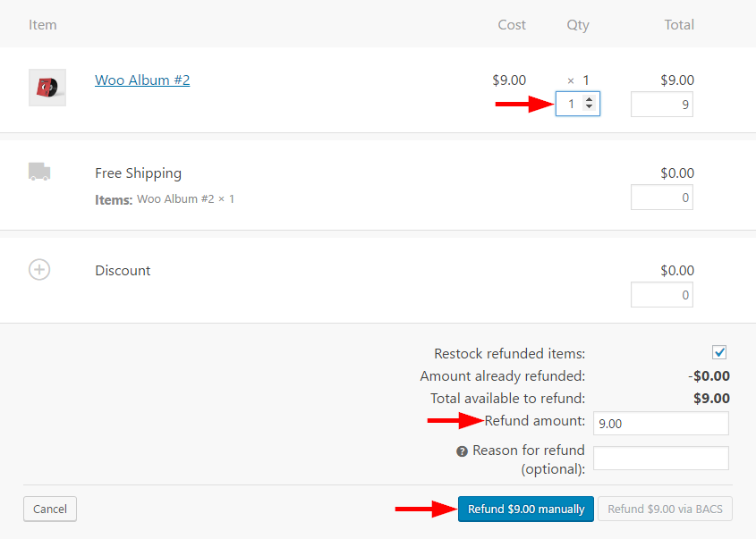This screenshot has width=756, height=539.
Task: Click the Cost column header
Action: point(512,25)
